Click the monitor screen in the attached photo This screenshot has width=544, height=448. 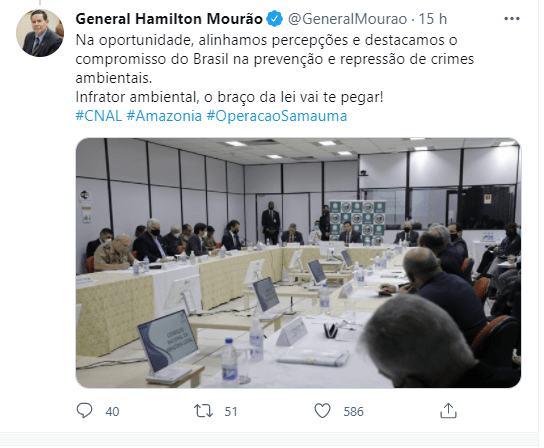tap(168, 341)
